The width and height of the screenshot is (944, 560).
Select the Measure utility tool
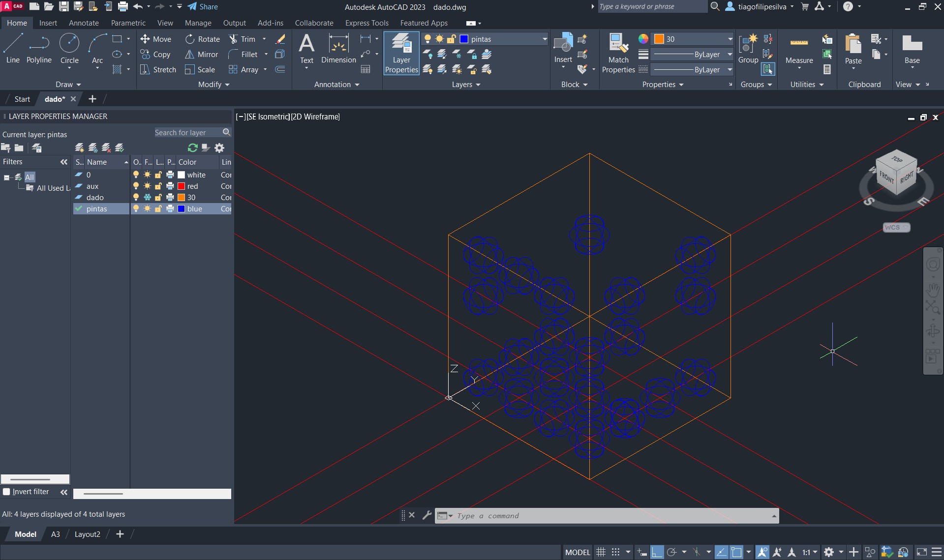coord(799,50)
